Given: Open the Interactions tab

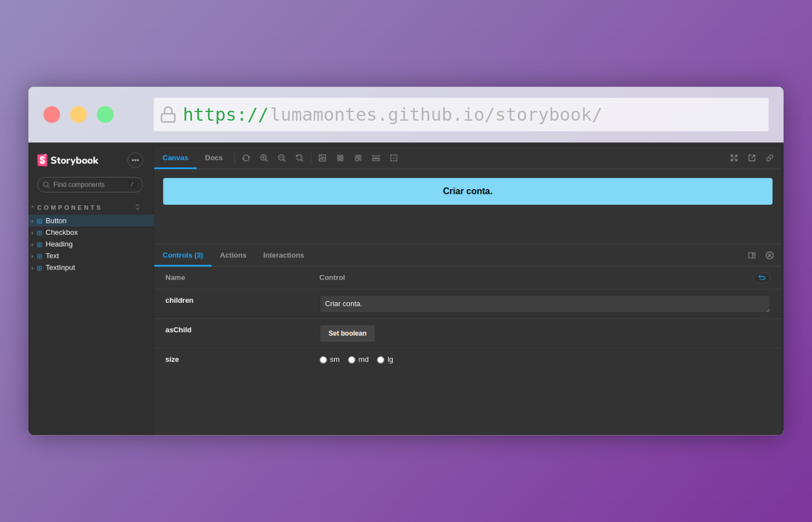Looking at the screenshot, I should click(284, 255).
